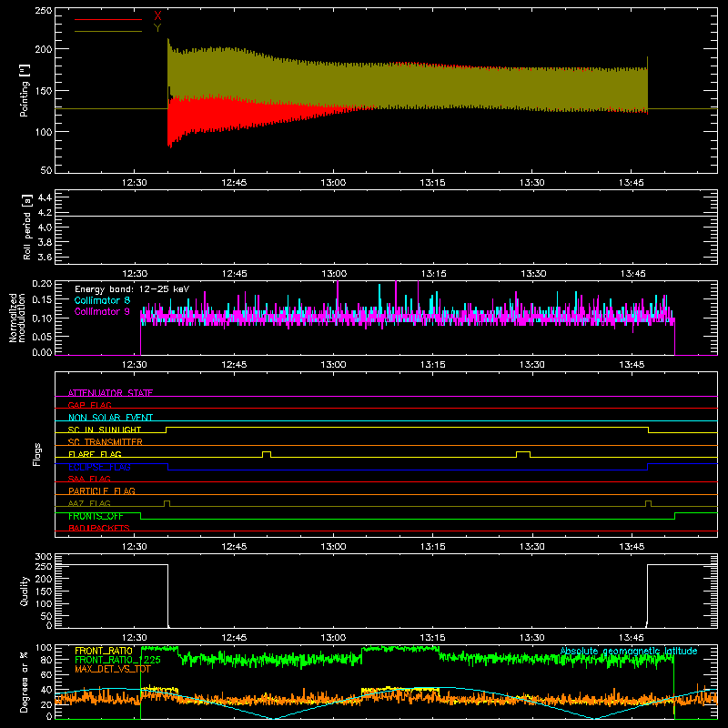Select the 'Degrees or %' axis title

pyautogui.click(x=25, y=682)
